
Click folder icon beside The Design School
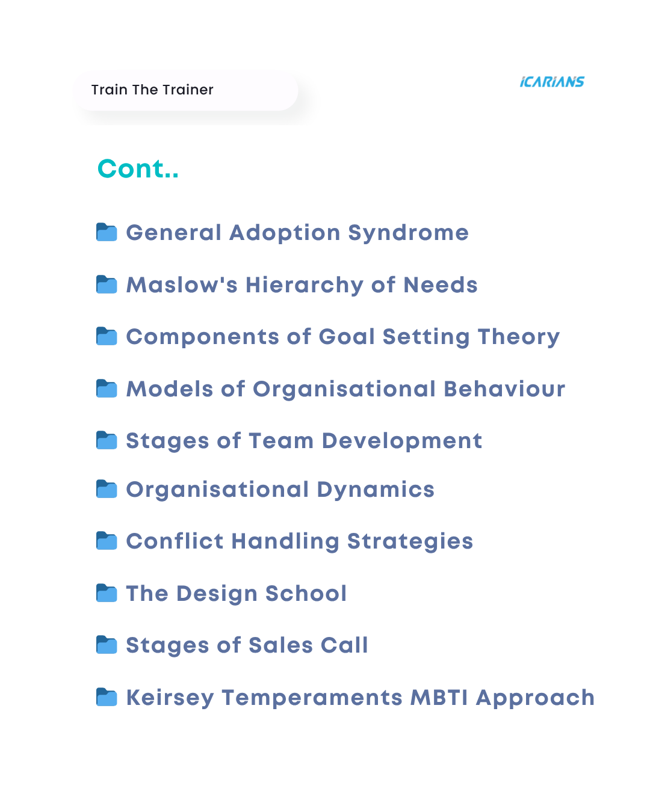[107, 593]
